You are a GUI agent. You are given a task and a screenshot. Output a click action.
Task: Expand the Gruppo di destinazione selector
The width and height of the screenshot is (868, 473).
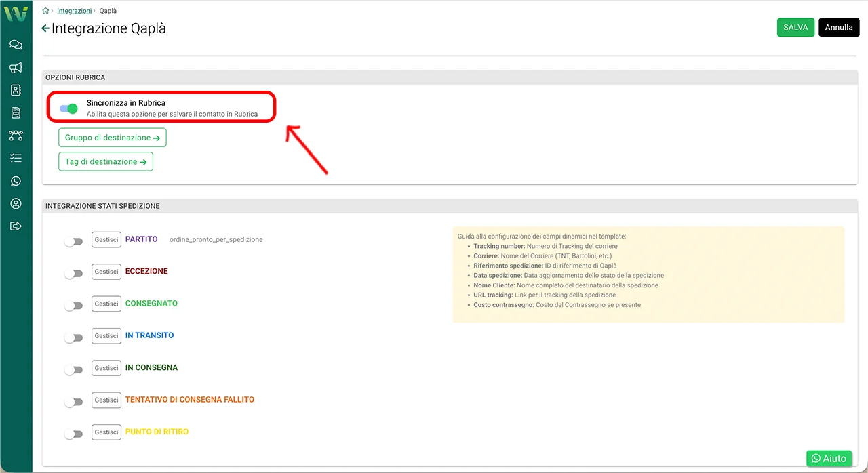tap(113, 138)
